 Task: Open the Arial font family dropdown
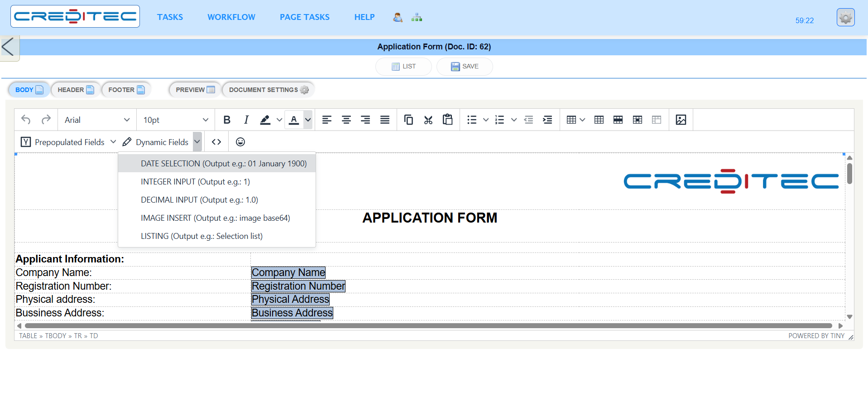97,120
